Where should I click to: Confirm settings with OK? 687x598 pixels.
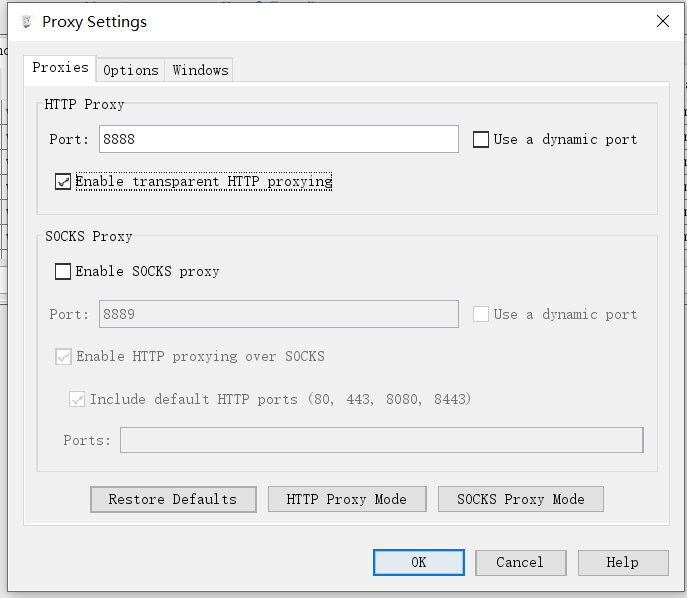pyautogui.click(x=419, y=563)
